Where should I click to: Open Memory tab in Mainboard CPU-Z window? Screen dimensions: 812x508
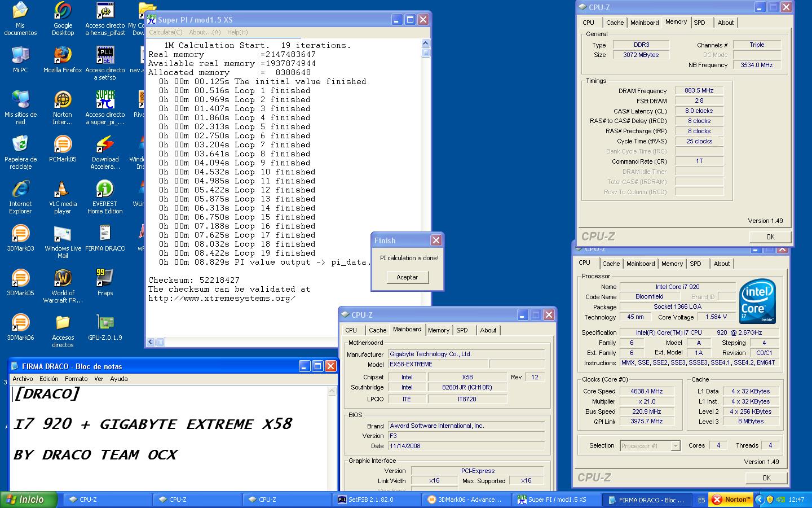pos(439,330)
